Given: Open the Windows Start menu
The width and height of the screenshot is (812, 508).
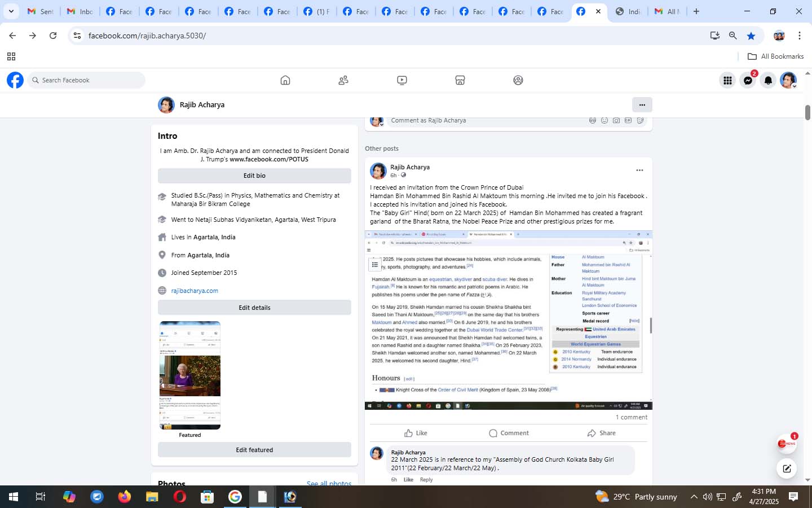Looking at the screenshot, I should [x=13, y=497].
